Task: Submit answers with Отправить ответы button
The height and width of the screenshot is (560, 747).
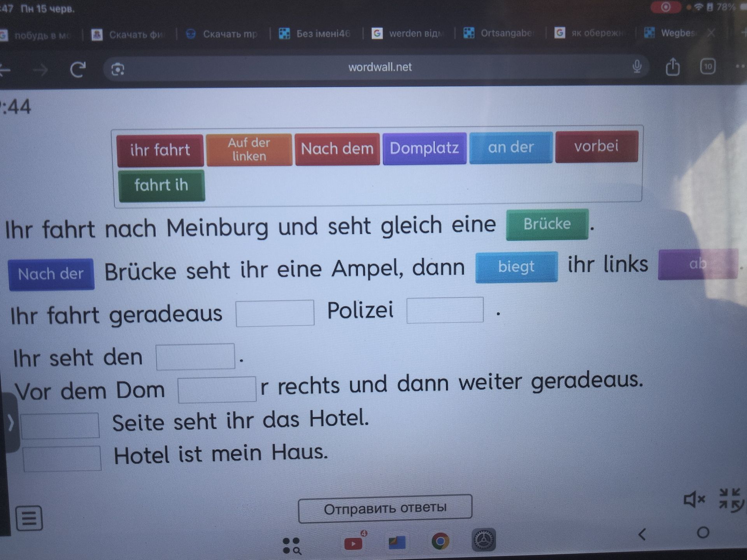Action: 385,508
